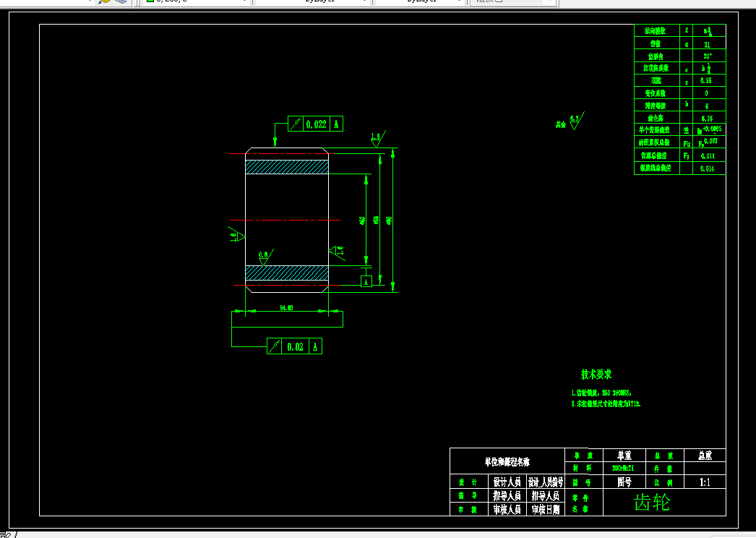Select the 设计_人员编号 cell
Viewport: 756px width, 538px height.
tap(545, 482)
